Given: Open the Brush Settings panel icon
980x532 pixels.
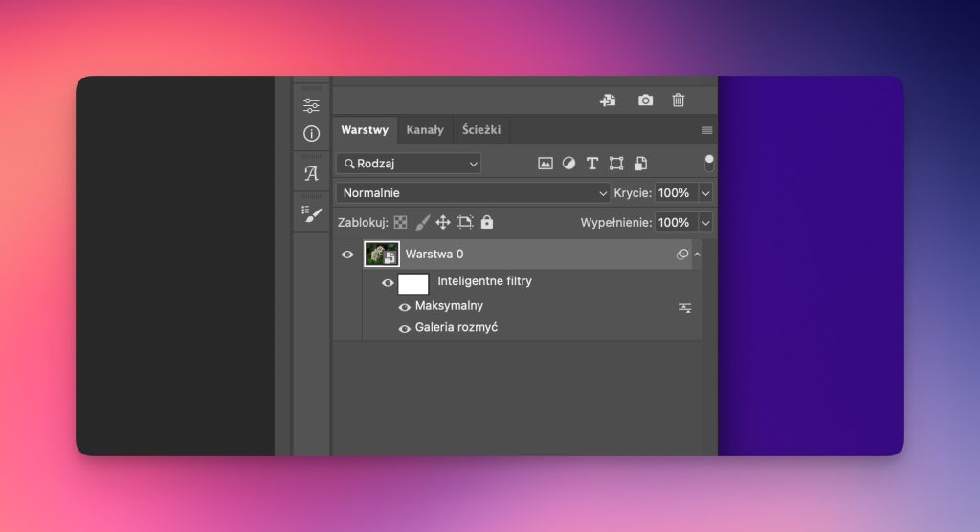Looking at the screenshot, I should (311, 214).
